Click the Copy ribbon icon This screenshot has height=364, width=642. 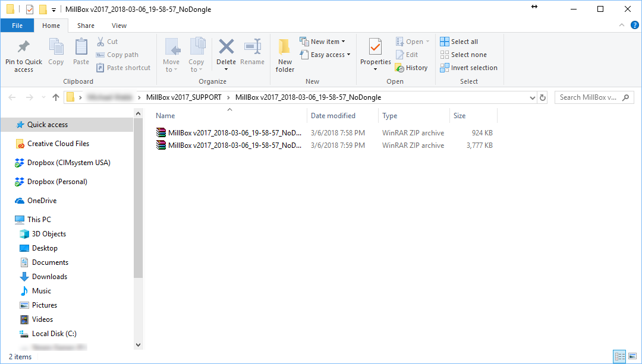pyautogui.click(x=56, y=47)
